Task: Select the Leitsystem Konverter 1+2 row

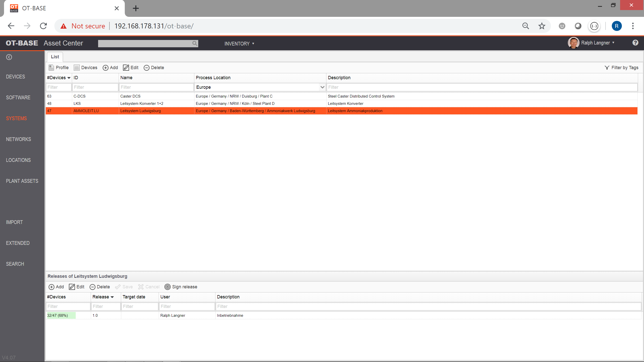Action: pos(342,104)
